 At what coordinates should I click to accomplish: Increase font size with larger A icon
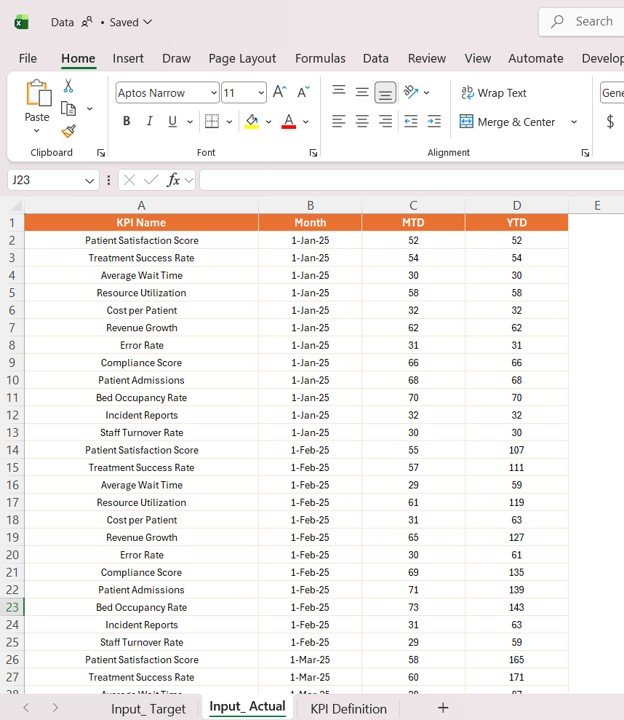(x=280, y=93)
